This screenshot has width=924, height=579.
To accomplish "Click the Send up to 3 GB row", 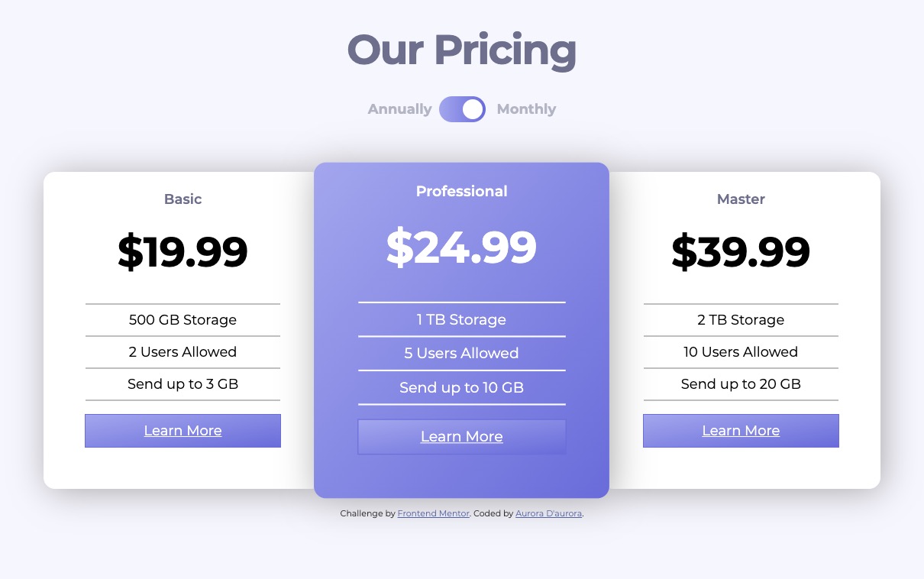I will pyautogui.click(x=183, y=384).
